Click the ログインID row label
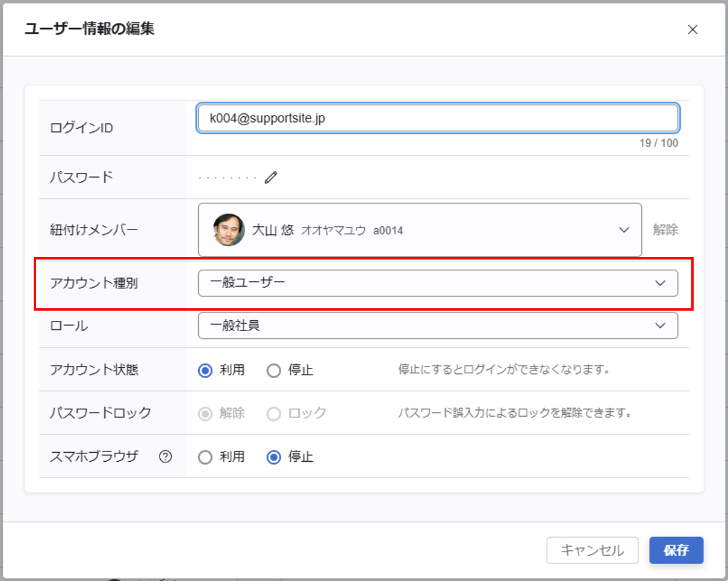Screen dimensions: 728x581 coord(81,128)
